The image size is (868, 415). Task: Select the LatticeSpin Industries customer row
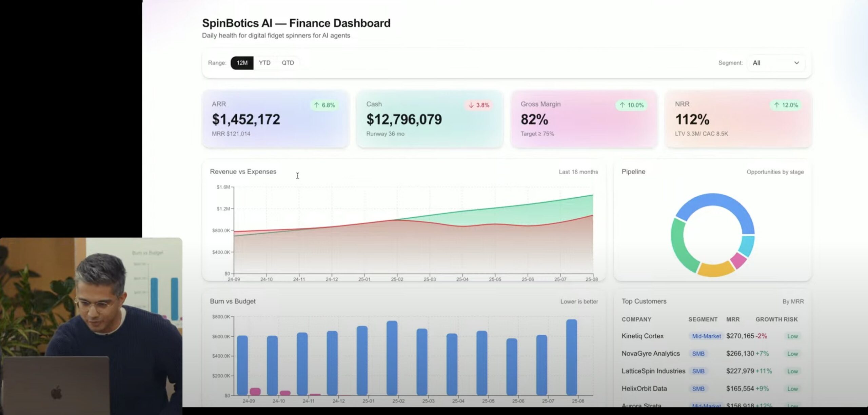[x=653, y=371]
